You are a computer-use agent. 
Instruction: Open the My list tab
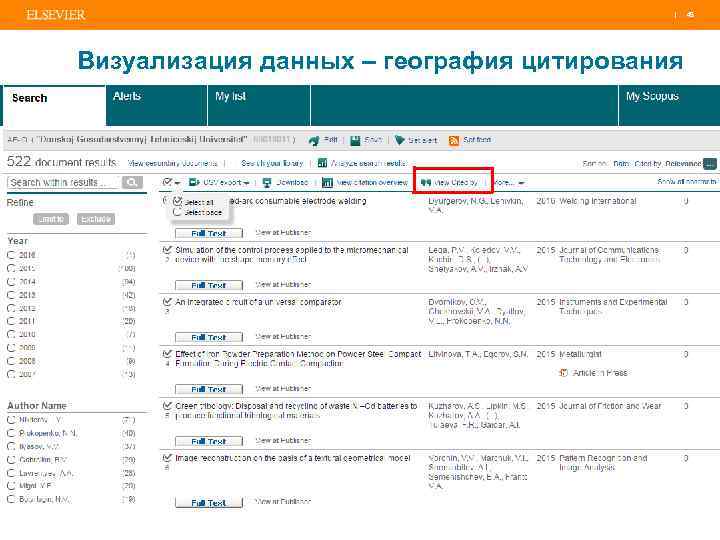pyautogui.click(x=259, y=105)
